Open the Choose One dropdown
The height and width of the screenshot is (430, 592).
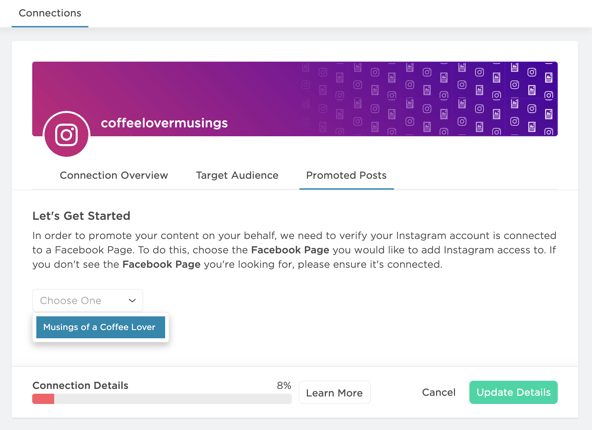(x=88, y=301)
